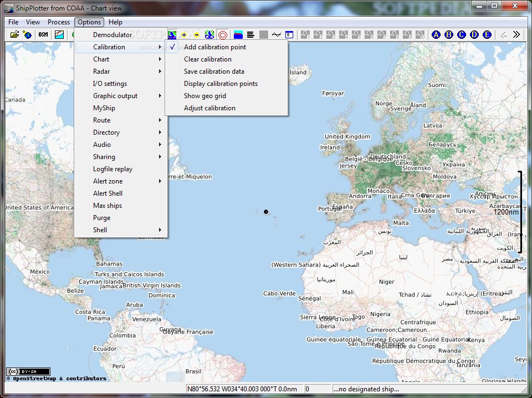Toggle Display calibration points
The image size is (532, 398).
[226, 84]
